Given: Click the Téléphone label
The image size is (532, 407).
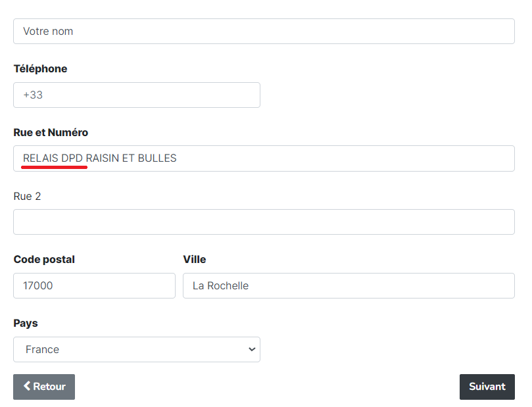Looking at the screenshot, I should click(x=40, y=69).
